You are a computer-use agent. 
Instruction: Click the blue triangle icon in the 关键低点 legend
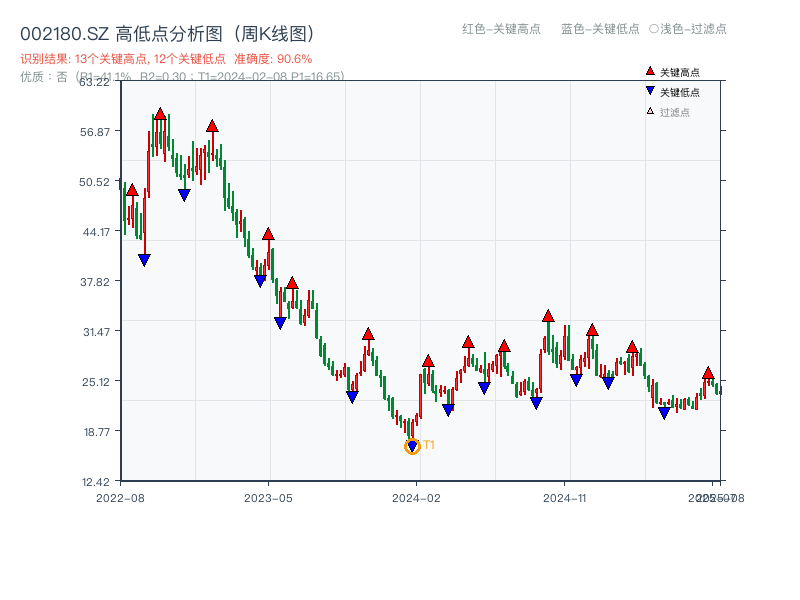pyautogui.click(x=650, y=91)
